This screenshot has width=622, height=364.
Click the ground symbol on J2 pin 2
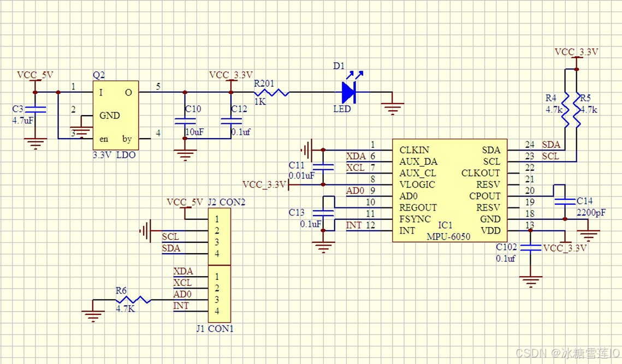[x=146, y=230]
